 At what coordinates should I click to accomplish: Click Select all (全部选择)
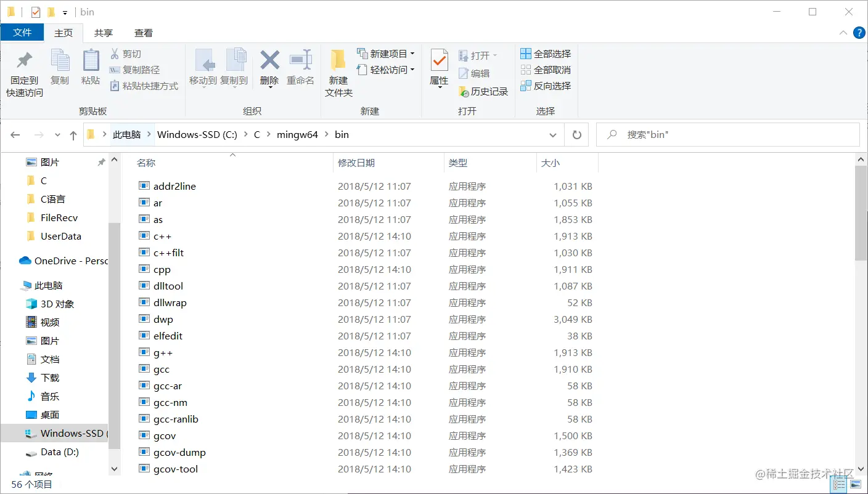pos(546,54)
